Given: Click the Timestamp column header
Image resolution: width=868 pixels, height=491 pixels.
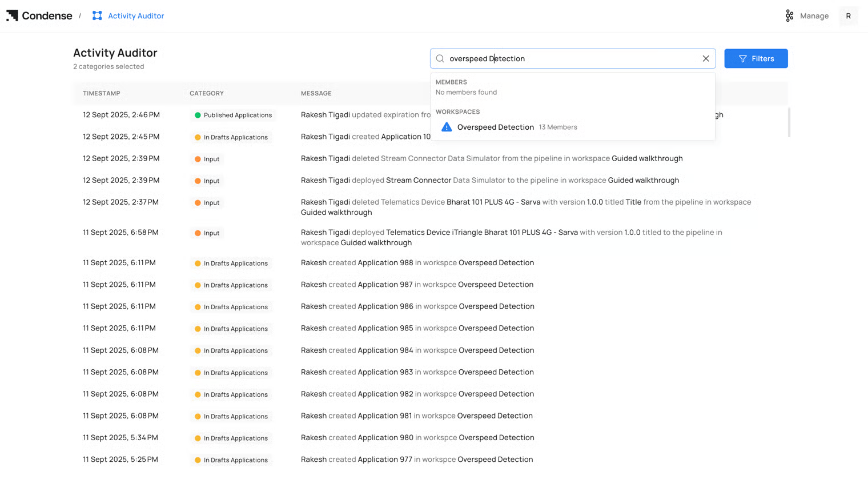Looking at the screenshot, I should pyautogui.click(x=102, y=93).
